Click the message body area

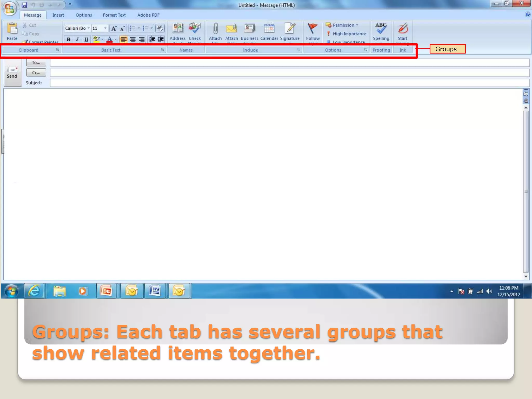[263, 184]
